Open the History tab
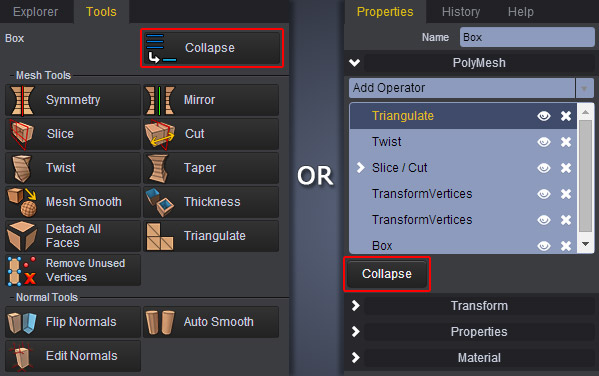Image resolution: width=599 pixels, height=376 pixels. 461,12
